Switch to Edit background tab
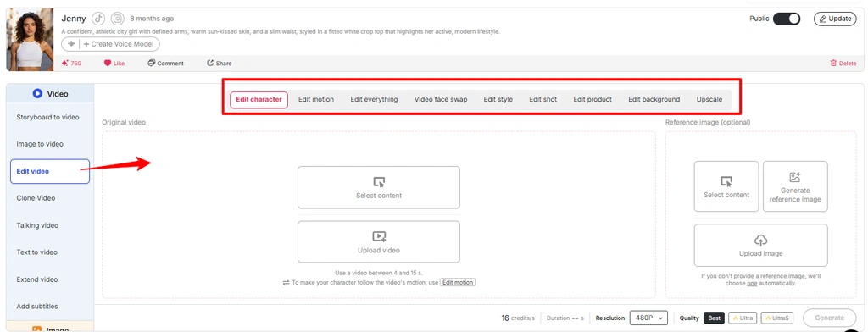Image resolution: width=868 pixels, height=332 pixels. [x=654, y=100]
